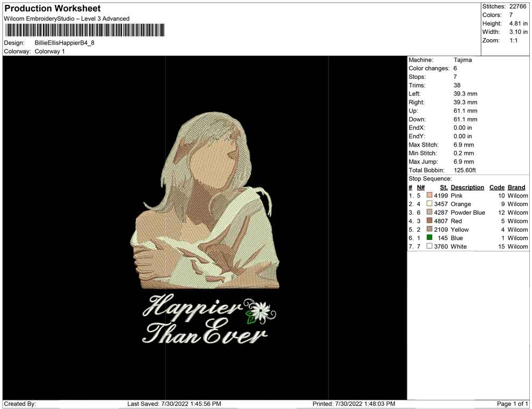Pick the Red thread color swatch
This screenshot has width=532, height=409.
pyautogui.click(x=429, y=221)
